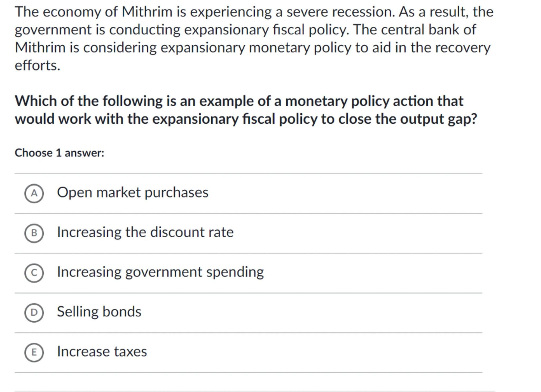This screenshot has height=392, width=541.
Task: Select radio button B
Action: tap(34, 233)
